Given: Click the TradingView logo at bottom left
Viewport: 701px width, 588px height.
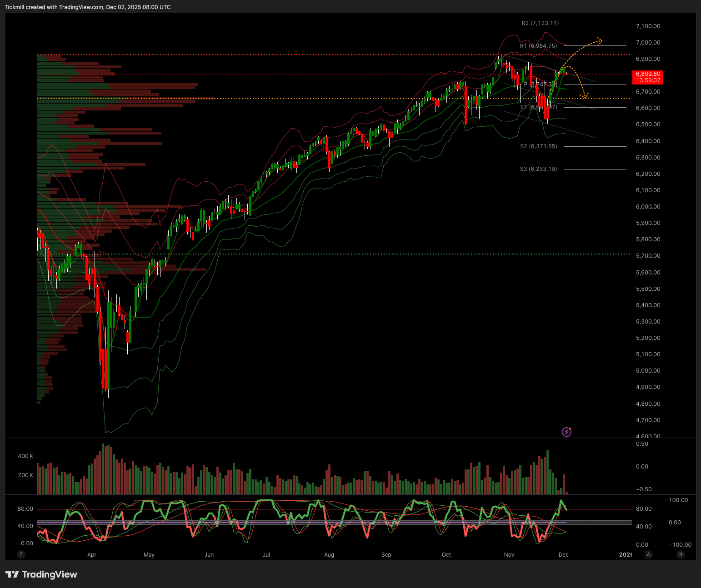Looking at the screenshot, I should click(41, 574).
